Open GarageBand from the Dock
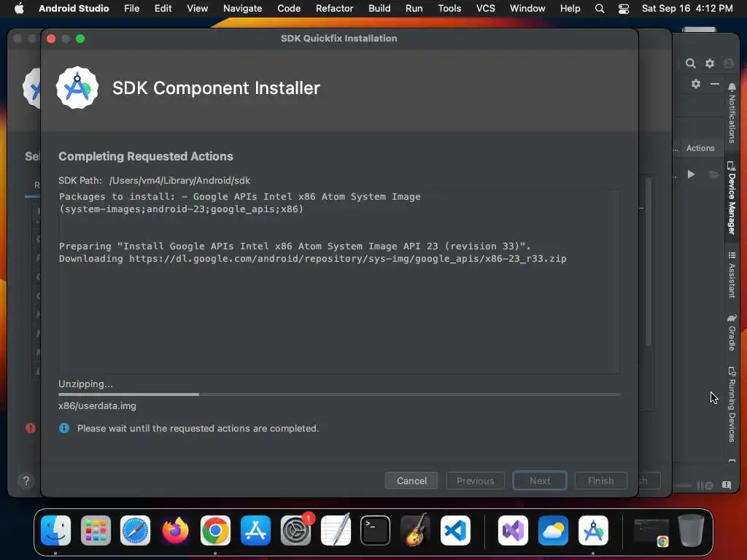This screenshot has width=747, height=560. pos(415,531)
